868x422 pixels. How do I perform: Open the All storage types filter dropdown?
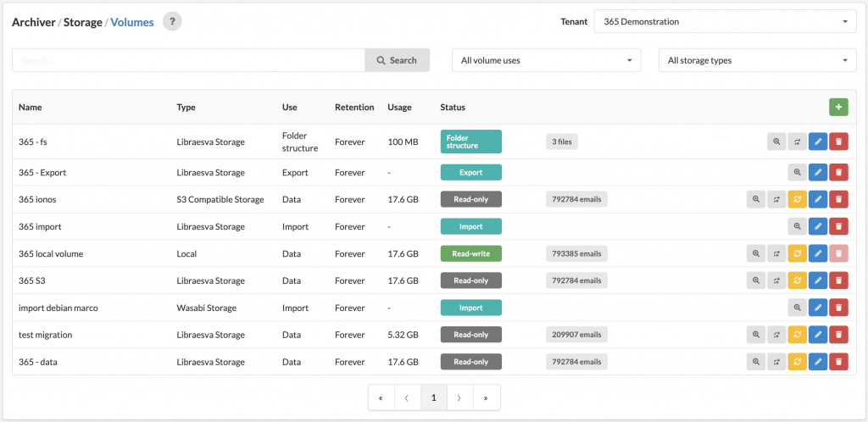pyautogui.click(x=757, y=60)
